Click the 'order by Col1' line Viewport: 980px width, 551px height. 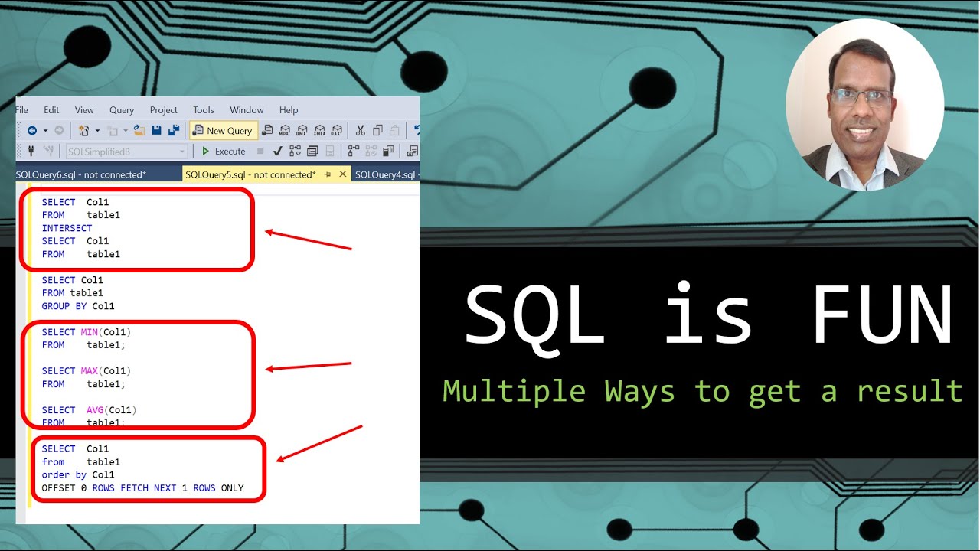pos(78,475)
